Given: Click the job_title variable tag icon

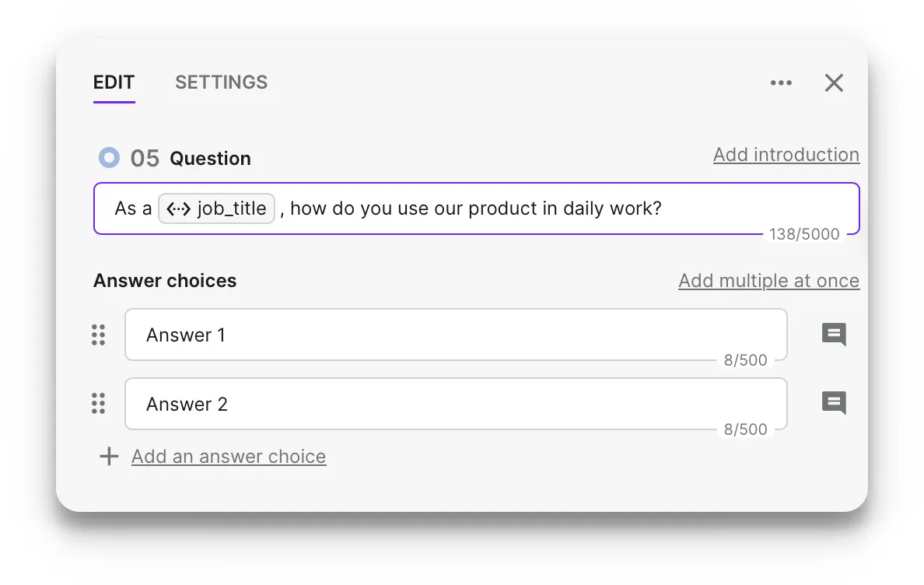Looking at the screenshot, I should click(178, 208).
